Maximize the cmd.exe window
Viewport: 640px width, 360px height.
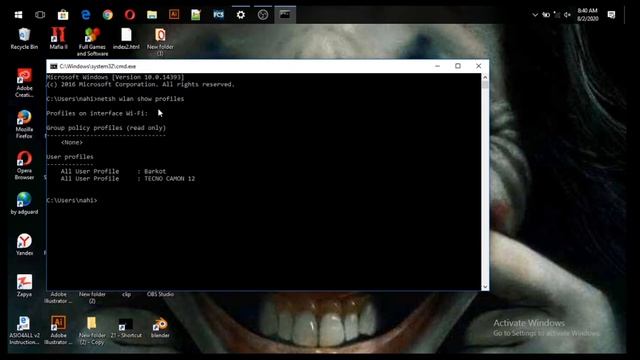coord(458,66)
